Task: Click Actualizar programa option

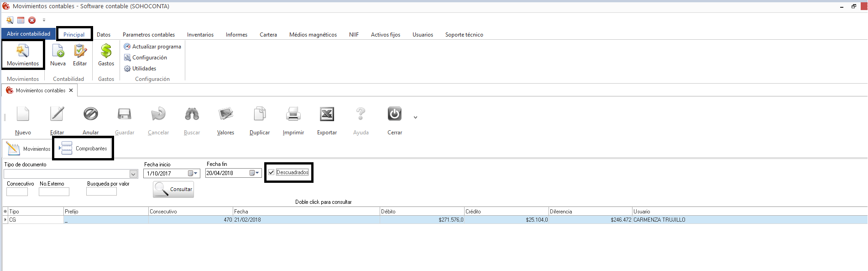Action: pos(156,47)
